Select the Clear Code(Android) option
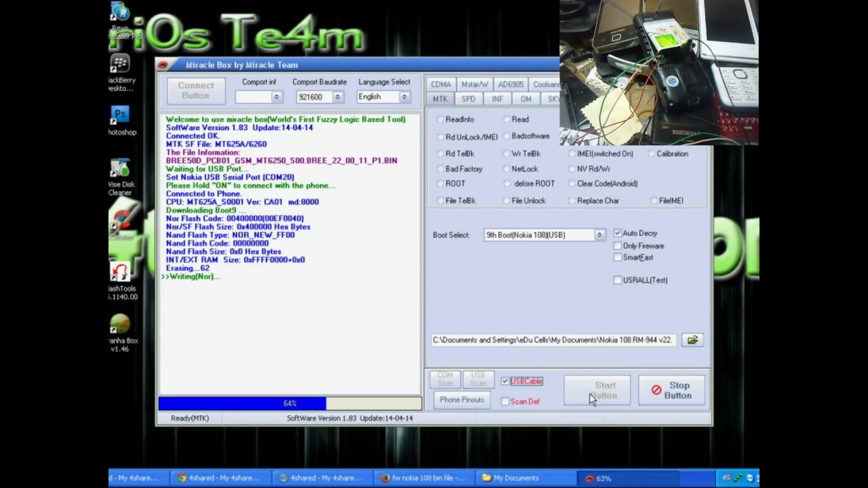Image resolution: width=868 pixels, height=488 pixels. pyautogui.click(x=603, y=184)
